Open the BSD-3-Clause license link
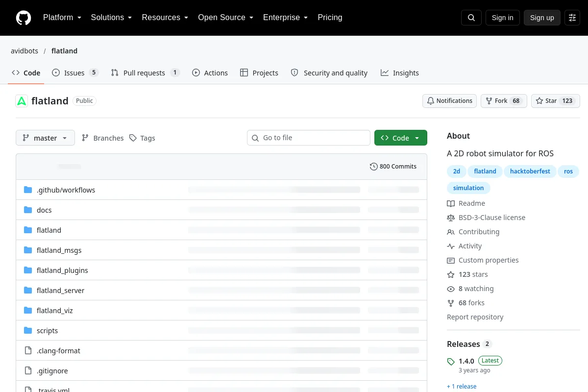Screen dimensions: 588x392 (x=486, y=218)
